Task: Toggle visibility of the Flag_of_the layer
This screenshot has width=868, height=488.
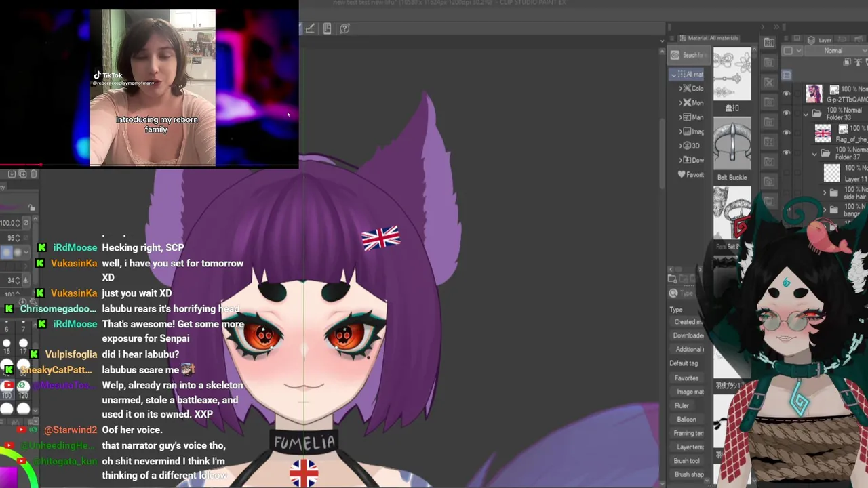Action: (x=787, y=134)
